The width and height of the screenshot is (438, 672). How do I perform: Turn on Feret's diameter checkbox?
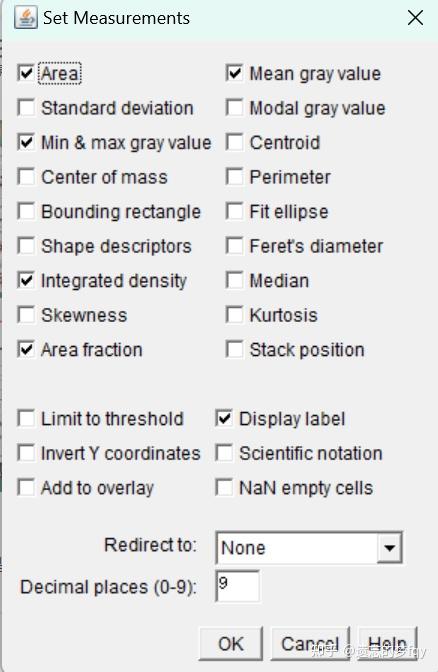234,246
